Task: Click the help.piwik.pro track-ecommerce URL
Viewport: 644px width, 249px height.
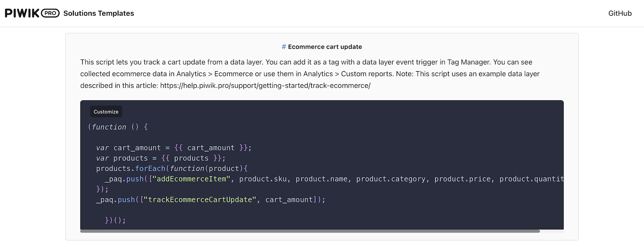Action: [x=265, y=85]
